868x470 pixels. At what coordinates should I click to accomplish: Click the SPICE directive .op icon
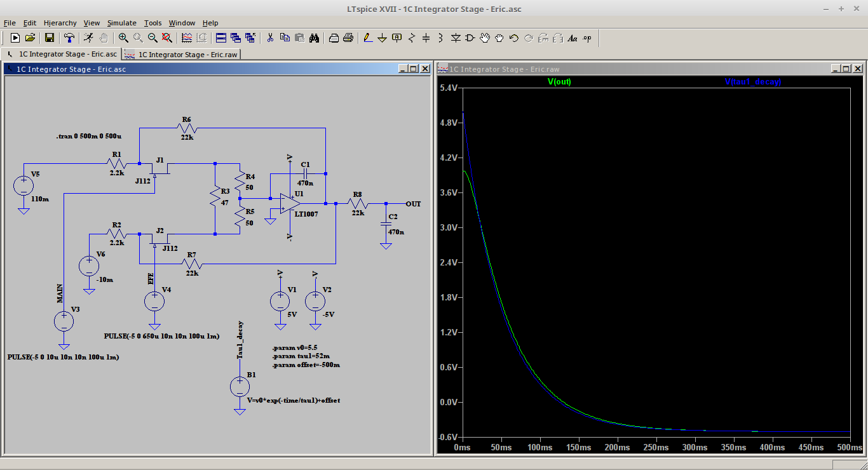click(x=587, y=38)
